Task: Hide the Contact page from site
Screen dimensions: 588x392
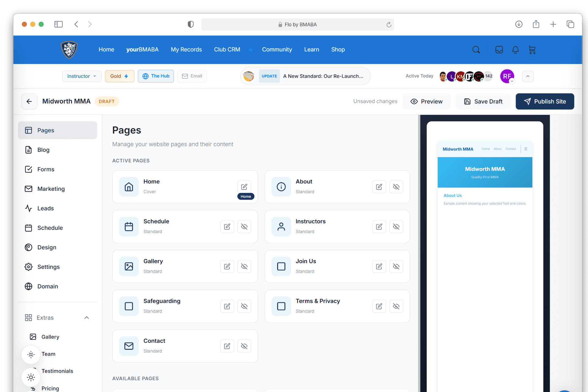Action: pyautogui.click(x=244, y=346)
